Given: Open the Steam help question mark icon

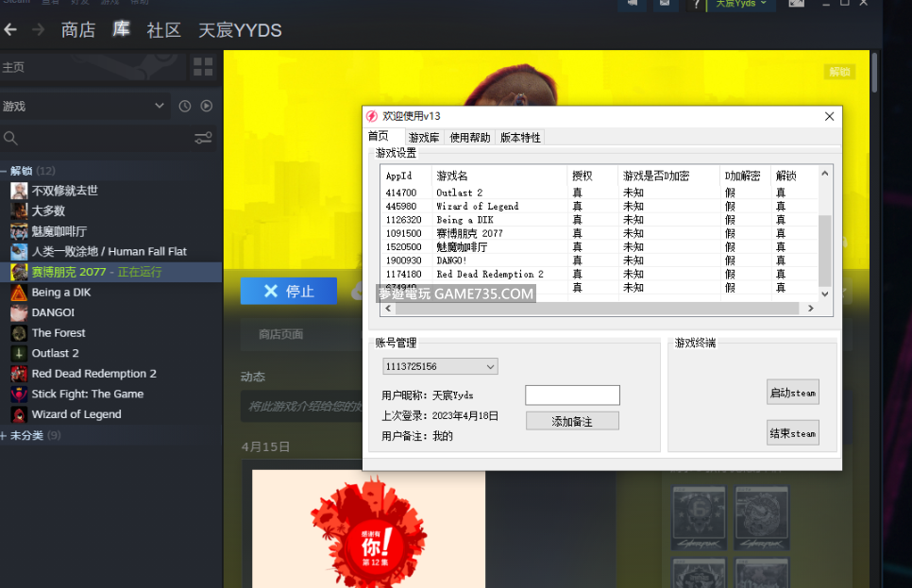Looking at the screenshot, I should [x=696, y=5].
